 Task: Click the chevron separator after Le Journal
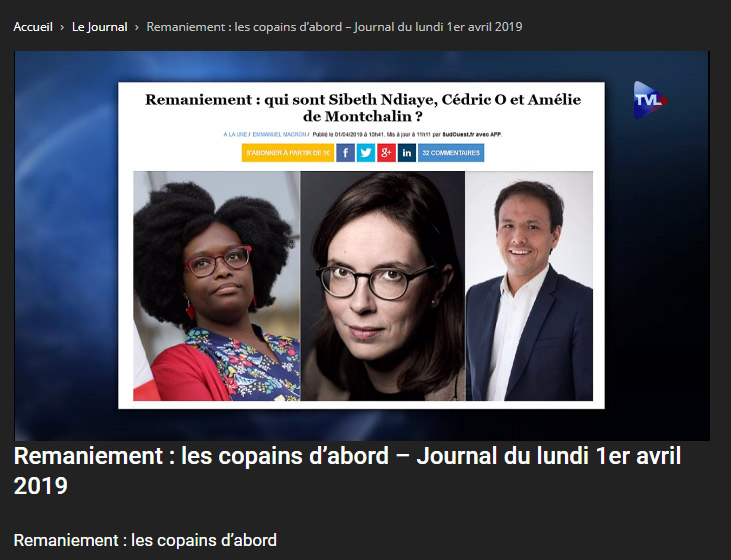[x=137, y=28]
